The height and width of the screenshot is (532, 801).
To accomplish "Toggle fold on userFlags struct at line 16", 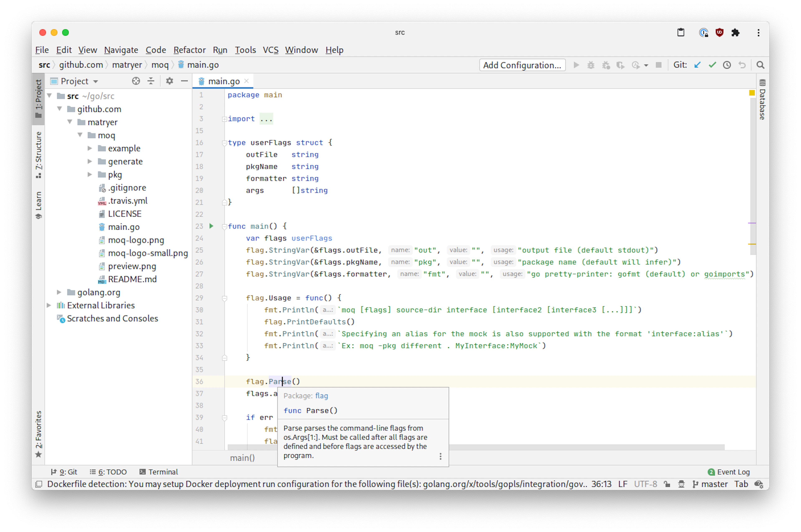I will 224,143.
